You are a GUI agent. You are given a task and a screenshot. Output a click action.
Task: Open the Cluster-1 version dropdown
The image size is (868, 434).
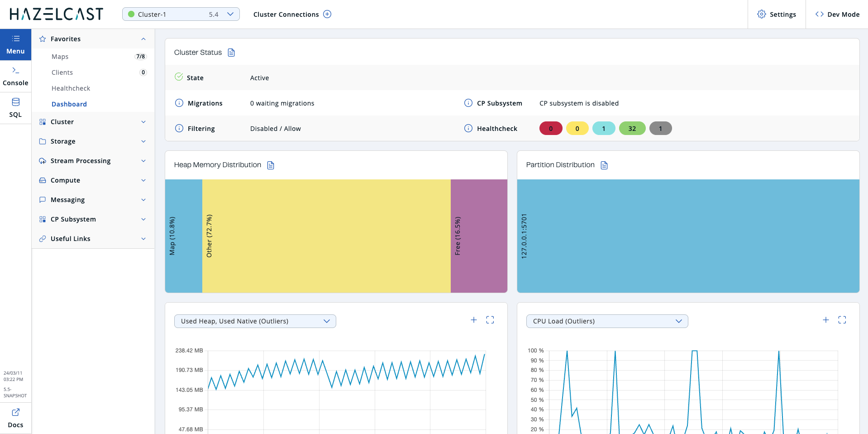point(230,14)
